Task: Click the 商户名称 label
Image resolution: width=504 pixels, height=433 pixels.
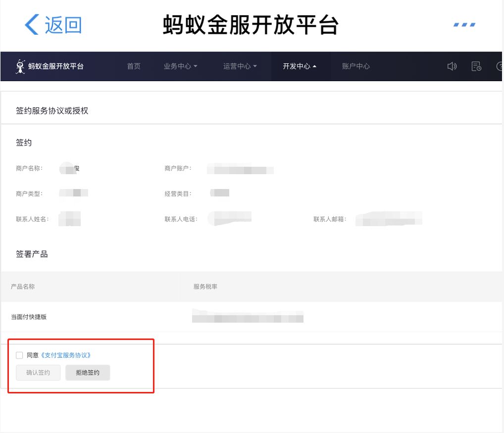Action: [x=29, y=168]
